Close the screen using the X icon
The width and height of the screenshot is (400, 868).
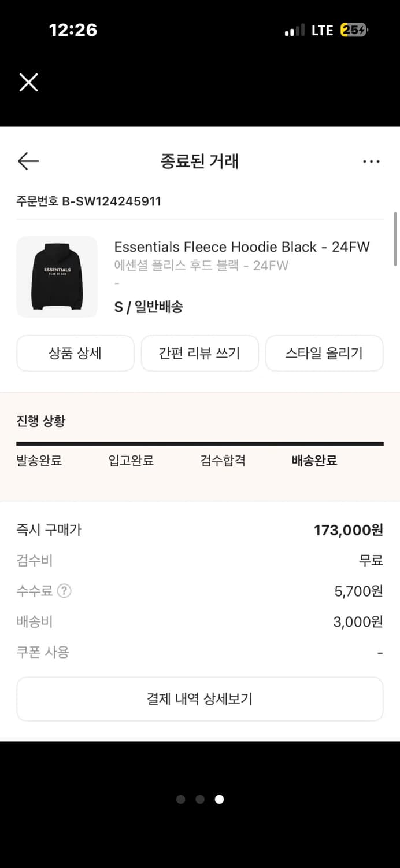coord(28,82)
